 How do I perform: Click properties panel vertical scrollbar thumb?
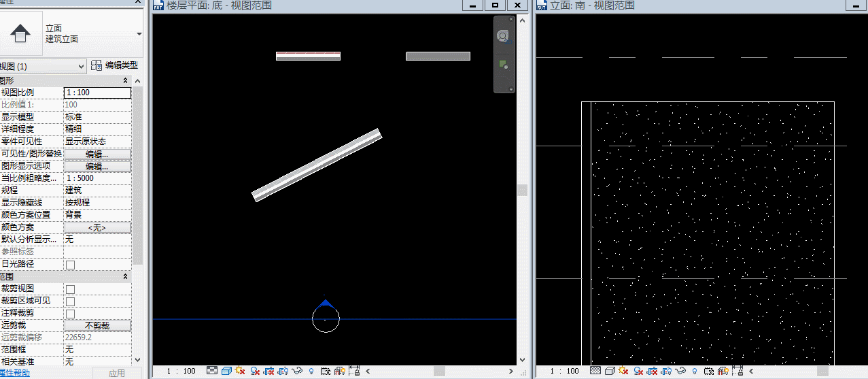pyautogui.click(x=138, y=177)
